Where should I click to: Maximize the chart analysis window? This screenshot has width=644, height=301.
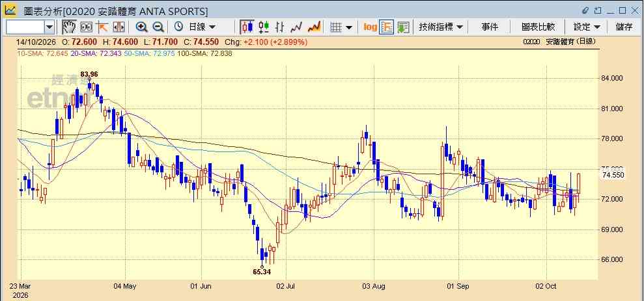[x=623, y=10]
